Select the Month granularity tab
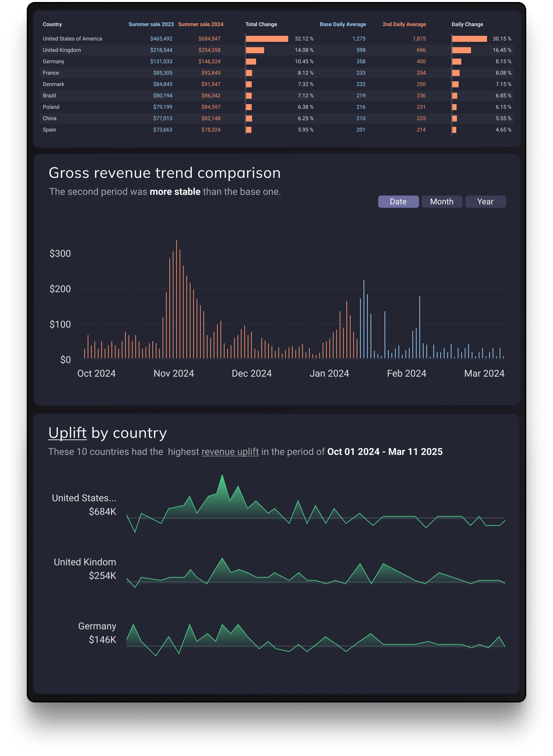The image size is (553, 756). click(x=442, y=201)
